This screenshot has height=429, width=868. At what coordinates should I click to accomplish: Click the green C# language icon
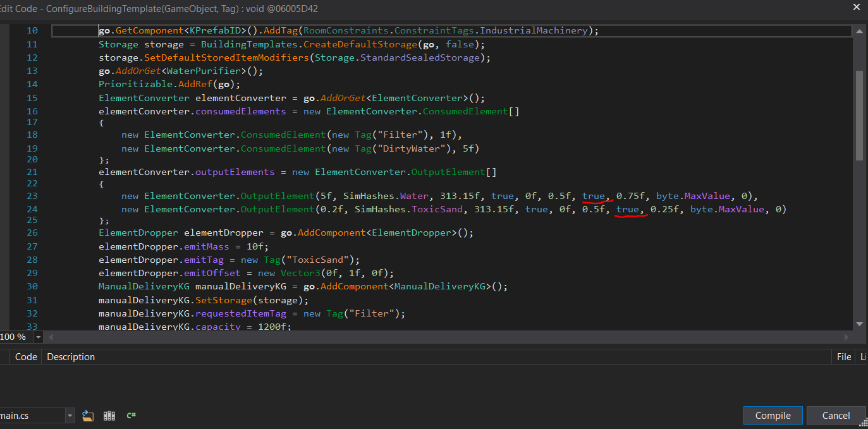pyautogui.click(x=131, y=416)
